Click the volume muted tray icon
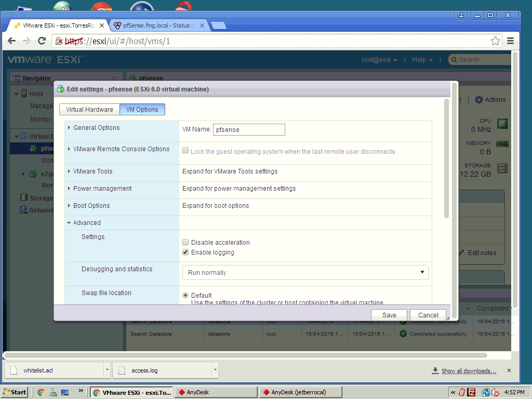This screenshot has width=532, height=399. pos(495,393)
